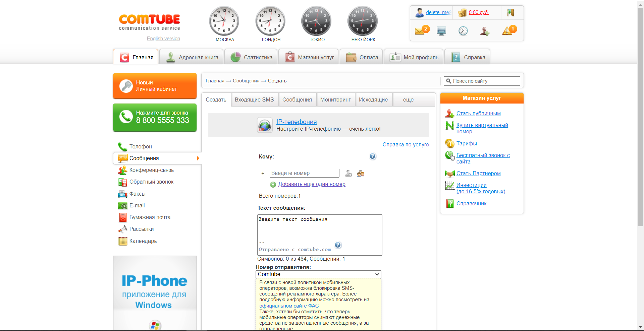The height and width of the screenshot is (331, 644).
Task: Go to the Оплата main tab
Action: pyautogui.click(x=362, y=57)
